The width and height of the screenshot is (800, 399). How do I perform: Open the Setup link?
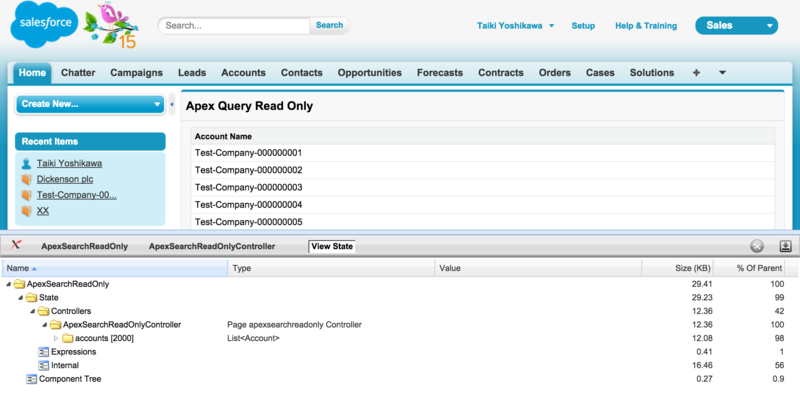pyautogui.click(x=583, y=26)
